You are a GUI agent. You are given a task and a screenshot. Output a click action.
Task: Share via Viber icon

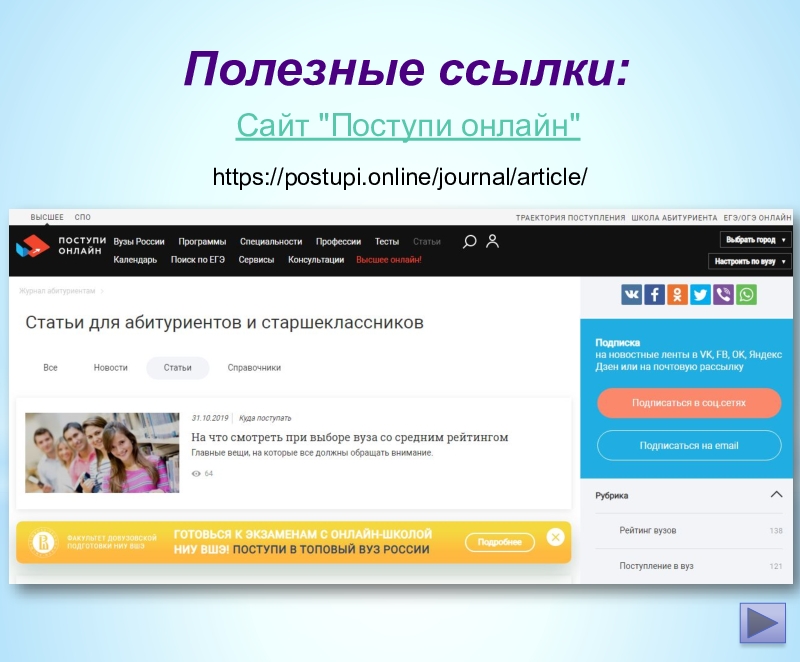tap(723, 295)
